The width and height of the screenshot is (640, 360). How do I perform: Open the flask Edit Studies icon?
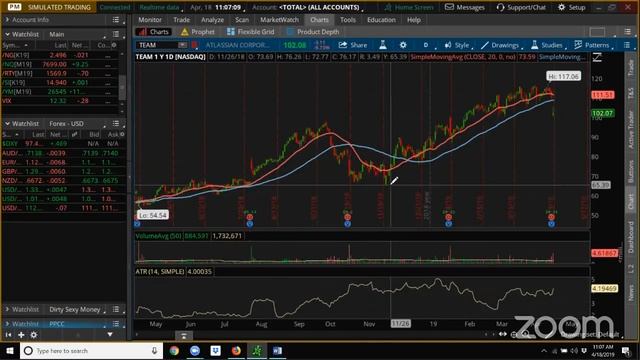point(383,45)
